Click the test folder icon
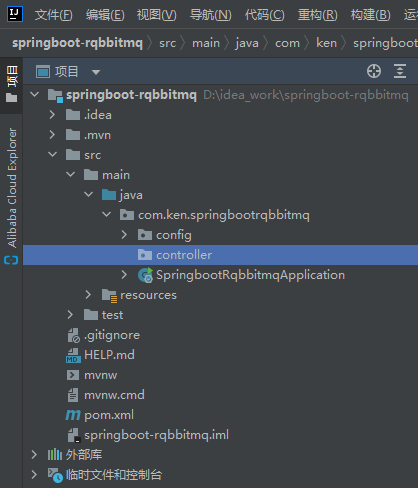 pyautogui.click(x=91, y=315)
